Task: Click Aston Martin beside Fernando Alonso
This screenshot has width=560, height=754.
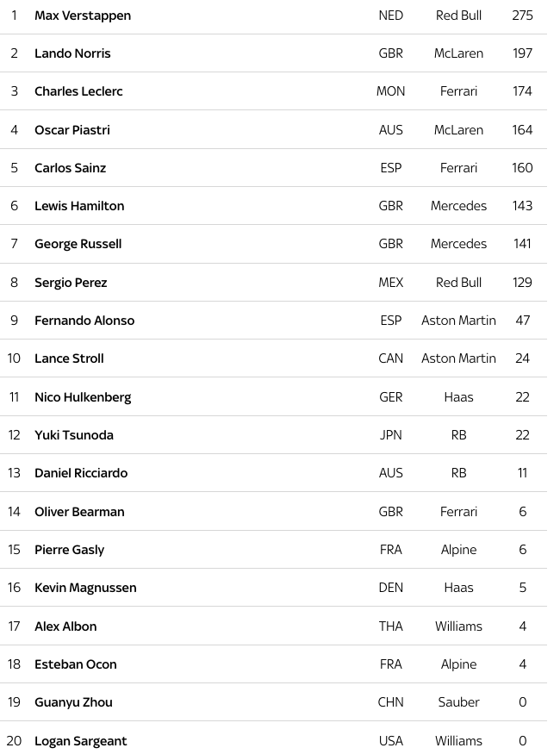Action: [458, 321]
